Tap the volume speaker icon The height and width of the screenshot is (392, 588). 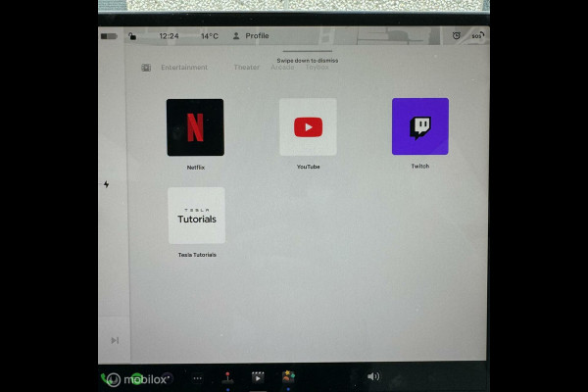[373, 376]
